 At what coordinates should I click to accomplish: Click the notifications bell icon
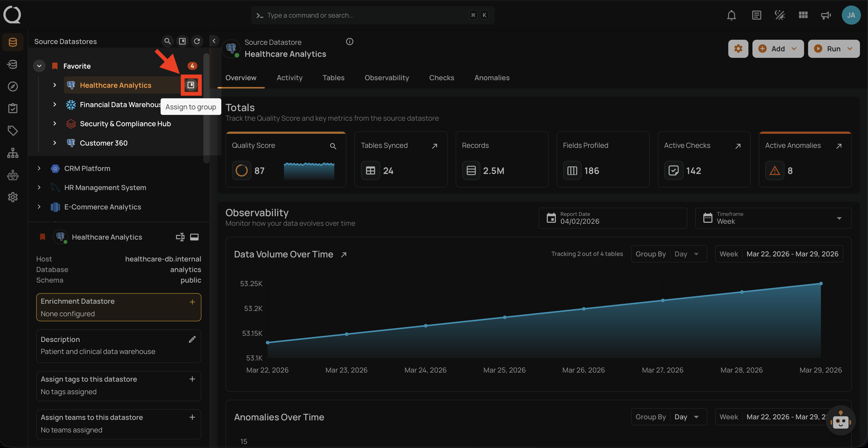point(731,15)
